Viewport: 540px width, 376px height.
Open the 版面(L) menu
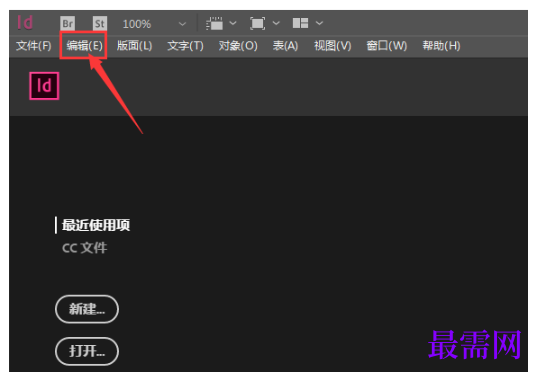pyautogui.click(x=134, y=45)
